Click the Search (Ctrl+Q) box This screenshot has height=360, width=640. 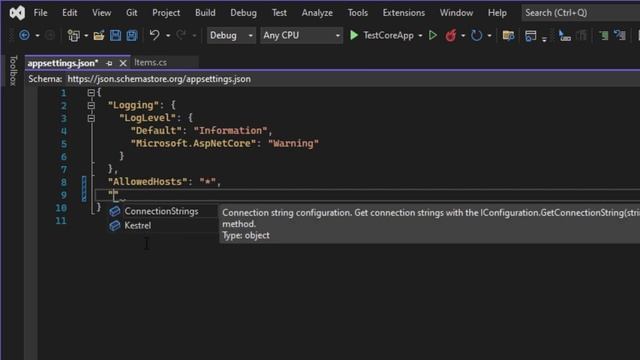pyautogui.click(x=580, y=13)
